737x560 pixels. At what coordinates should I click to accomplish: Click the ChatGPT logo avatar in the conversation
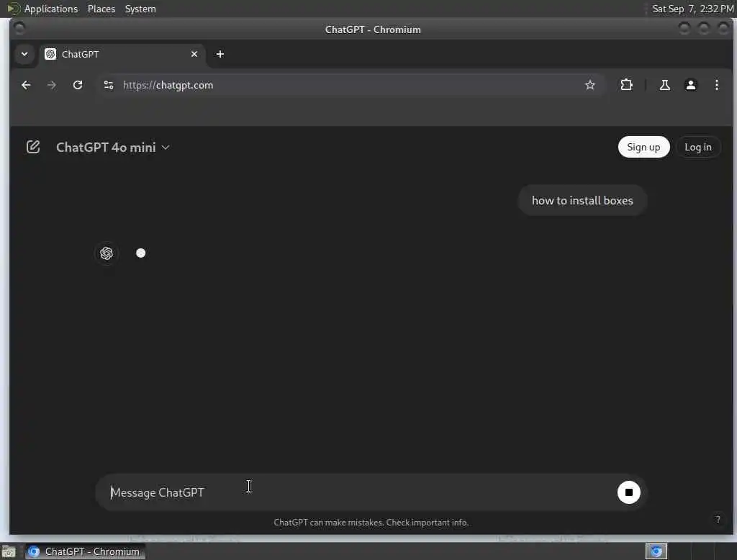(x=107, y=253)
